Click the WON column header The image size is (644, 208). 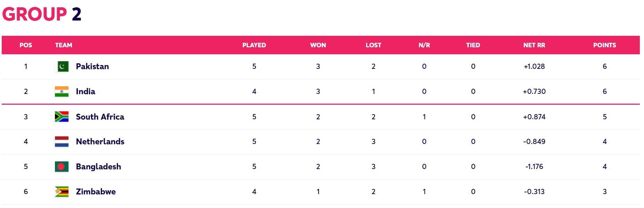click(x=318, y=45)
